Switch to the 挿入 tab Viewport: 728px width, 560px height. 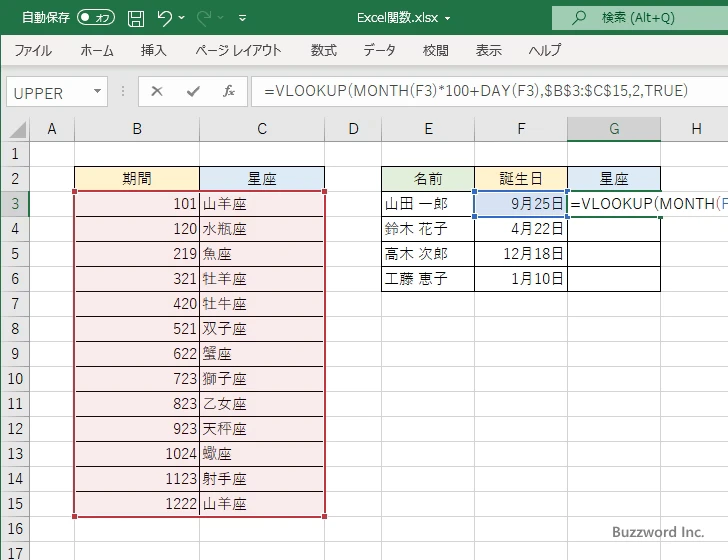(x=154, y=50)
